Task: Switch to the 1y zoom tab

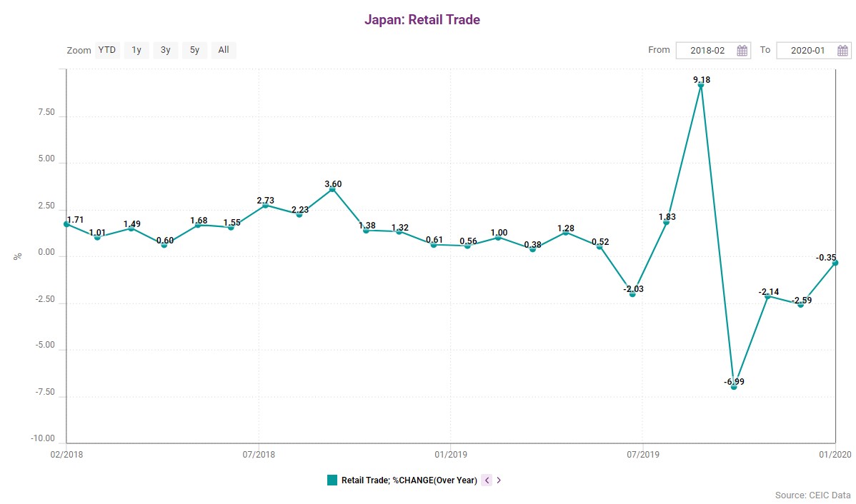Action: [136, 50]
